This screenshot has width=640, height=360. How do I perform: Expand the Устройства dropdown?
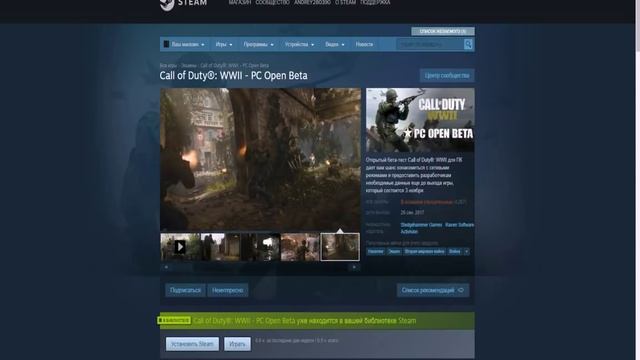click(299, 44)
